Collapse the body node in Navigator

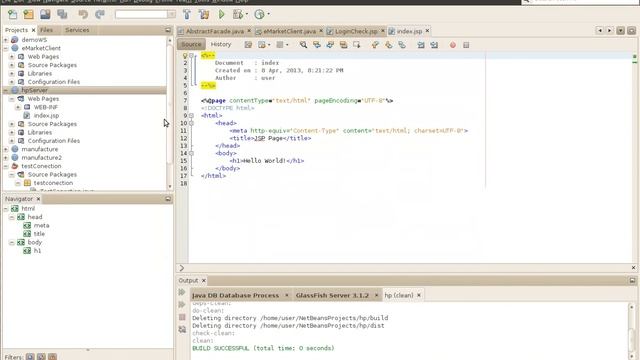[x=12, y=242]
